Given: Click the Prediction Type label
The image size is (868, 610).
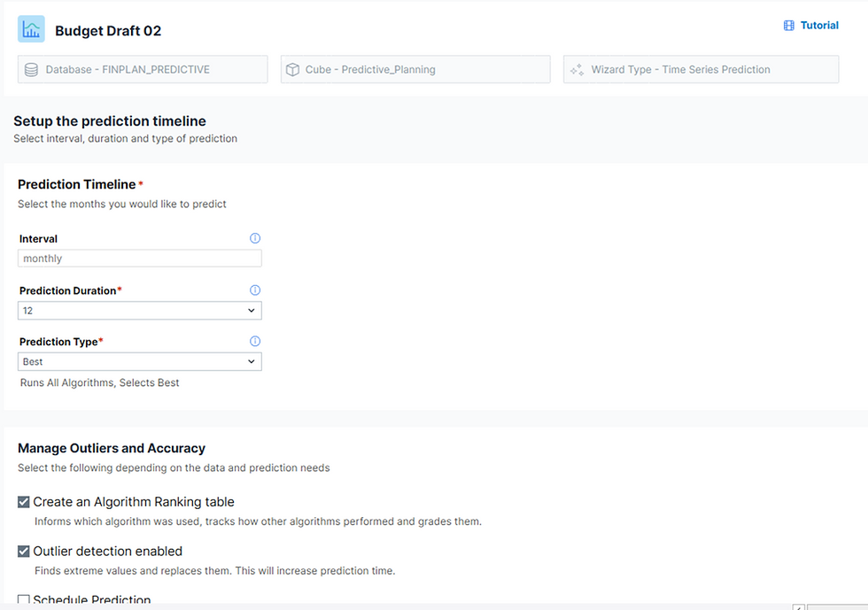Looking at the screenshot, I should click(x=58, y=342).
